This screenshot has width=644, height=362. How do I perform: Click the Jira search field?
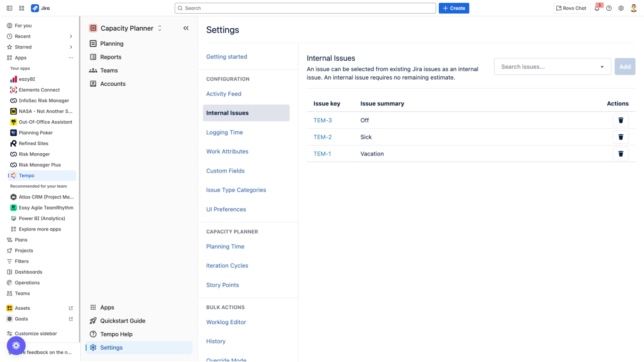click(x=305, y=8)
